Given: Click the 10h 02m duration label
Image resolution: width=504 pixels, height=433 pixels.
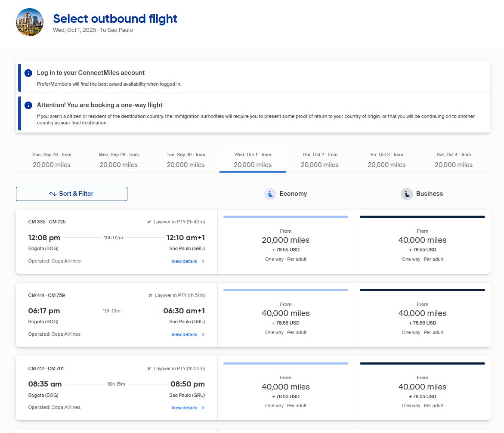Looking at the screenshot, I should tap(114, 238).
